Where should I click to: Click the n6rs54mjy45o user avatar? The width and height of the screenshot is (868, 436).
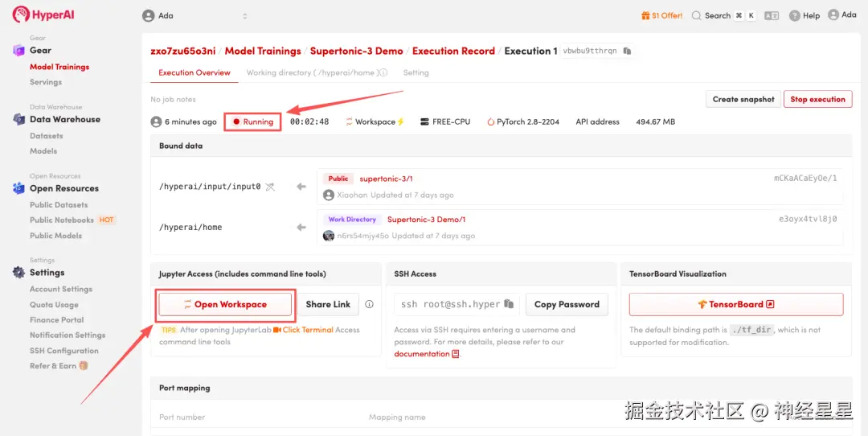point(329,236)
